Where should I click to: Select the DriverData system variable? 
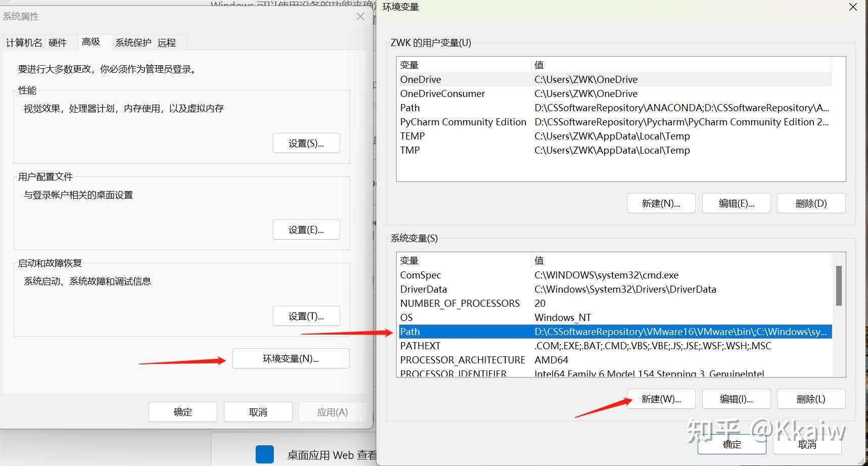(615, 289)
